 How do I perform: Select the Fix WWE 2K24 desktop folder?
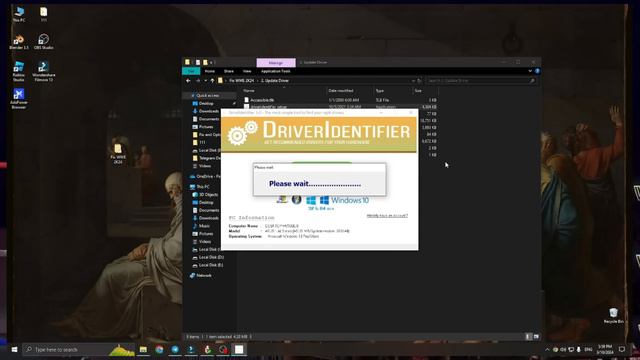coord(118,153)
